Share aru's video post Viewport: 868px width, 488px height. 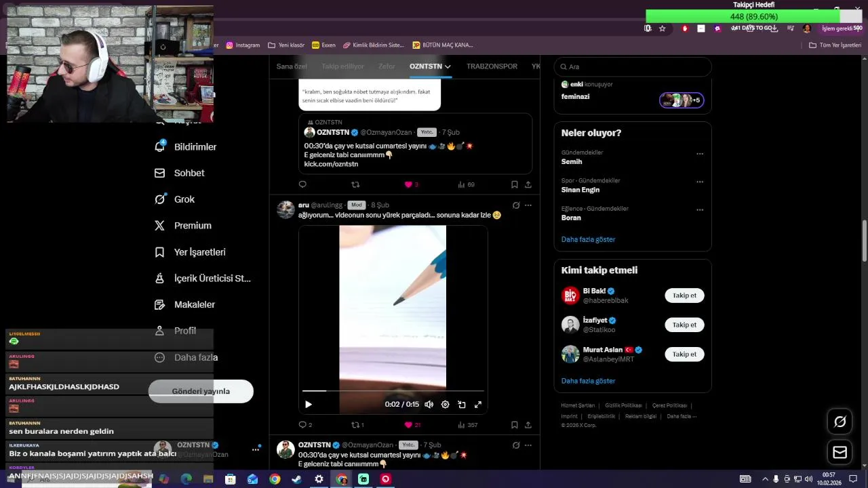click(528, 425)
